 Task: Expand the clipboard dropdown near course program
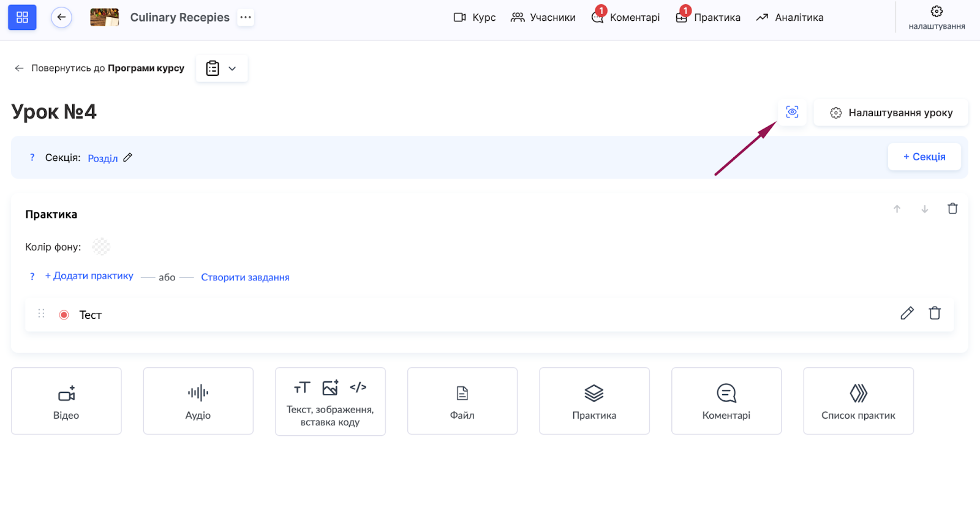coord(222,69)
